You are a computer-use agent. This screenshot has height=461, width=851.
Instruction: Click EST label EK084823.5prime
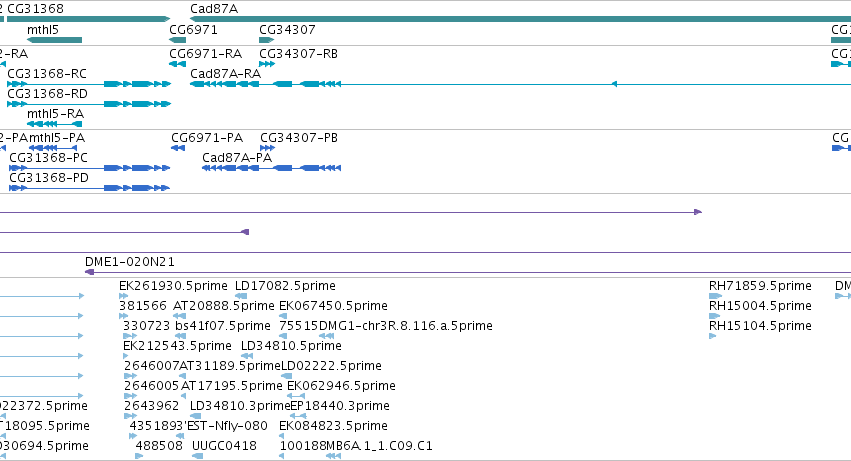[x=333, y=426]
